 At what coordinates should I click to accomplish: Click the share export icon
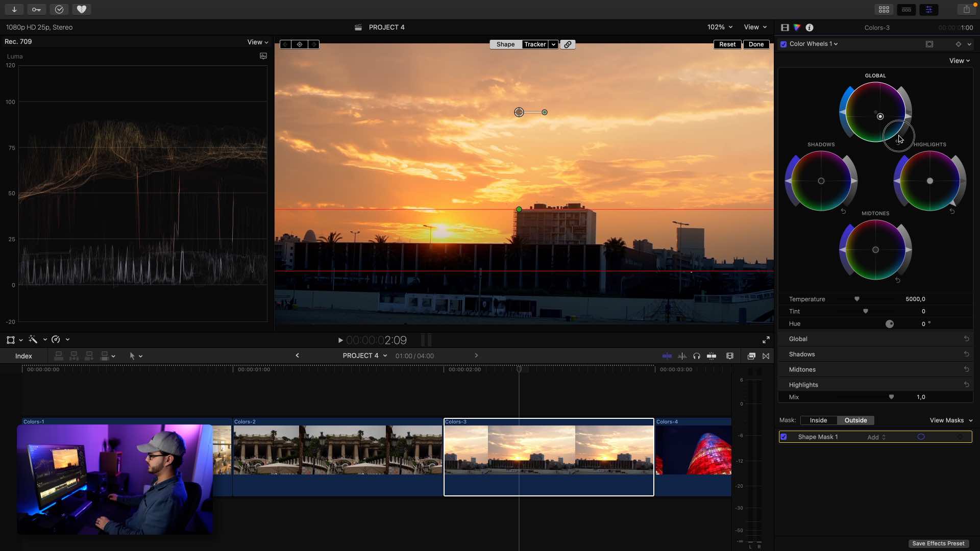[x=966, y=9]
